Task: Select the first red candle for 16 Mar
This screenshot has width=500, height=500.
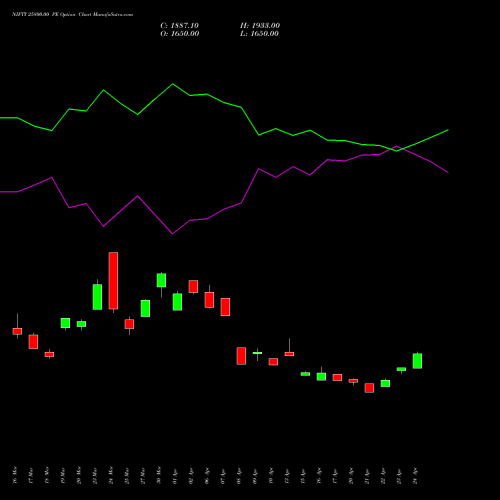Action: tap(17, 331)
